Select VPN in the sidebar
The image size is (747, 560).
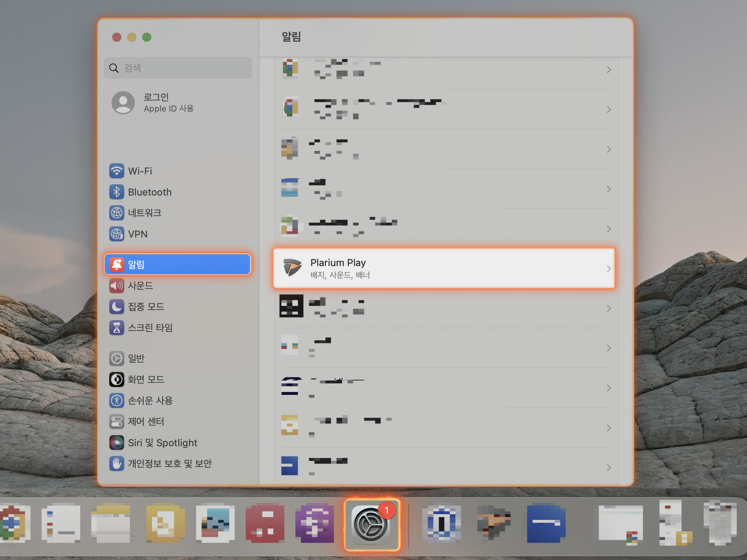pyautogui.click(x=178, y=234)
